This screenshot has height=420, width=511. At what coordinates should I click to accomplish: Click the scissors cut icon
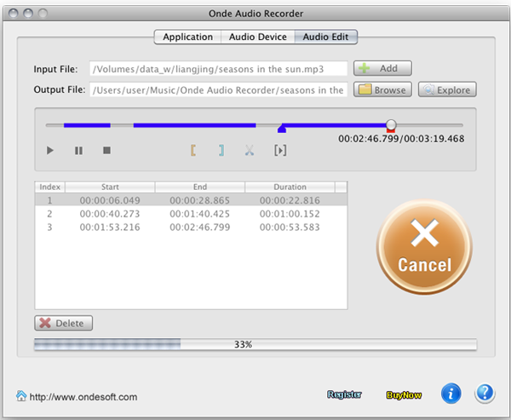(x=250, y=151)
